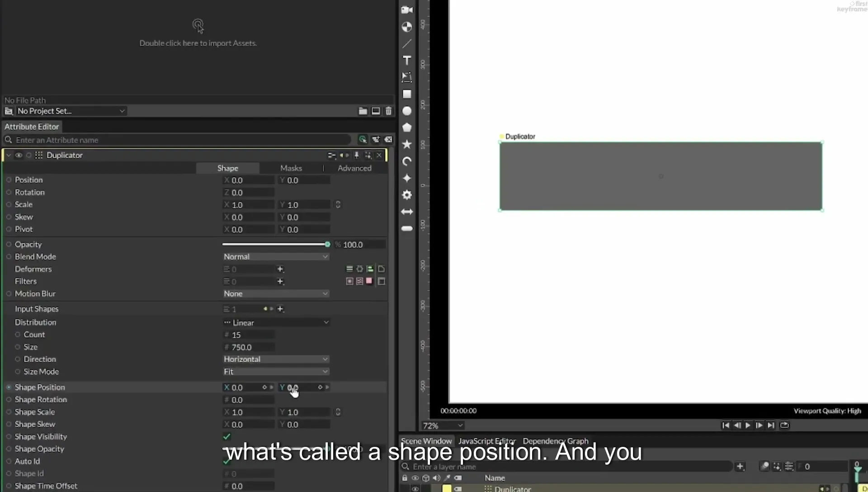Open the Blend Mode Normal dropdown
The image size is (868, 492).
(x=276, y=256)
